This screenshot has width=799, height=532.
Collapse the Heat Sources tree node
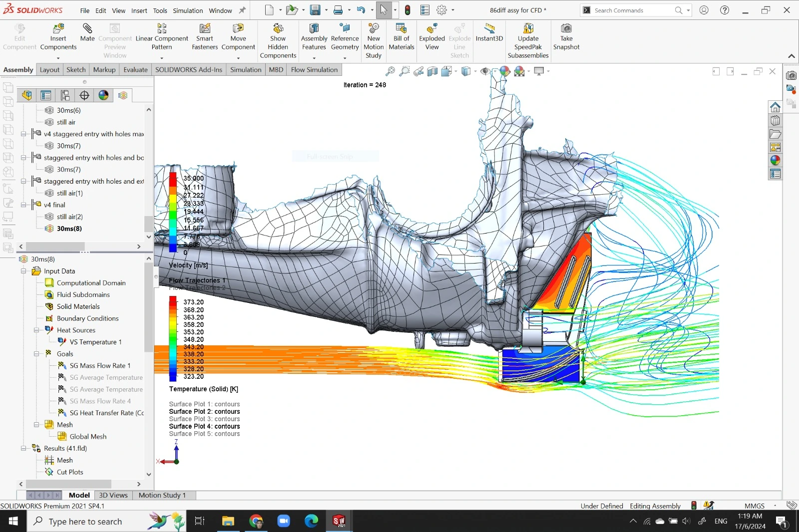(36, 330)
